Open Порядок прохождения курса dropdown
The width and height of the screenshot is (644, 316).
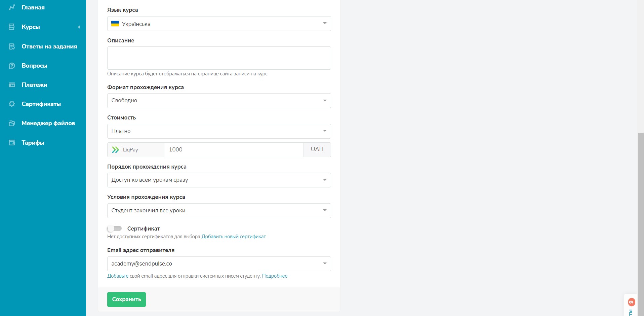pyautogui.click(x=219, y=180)
